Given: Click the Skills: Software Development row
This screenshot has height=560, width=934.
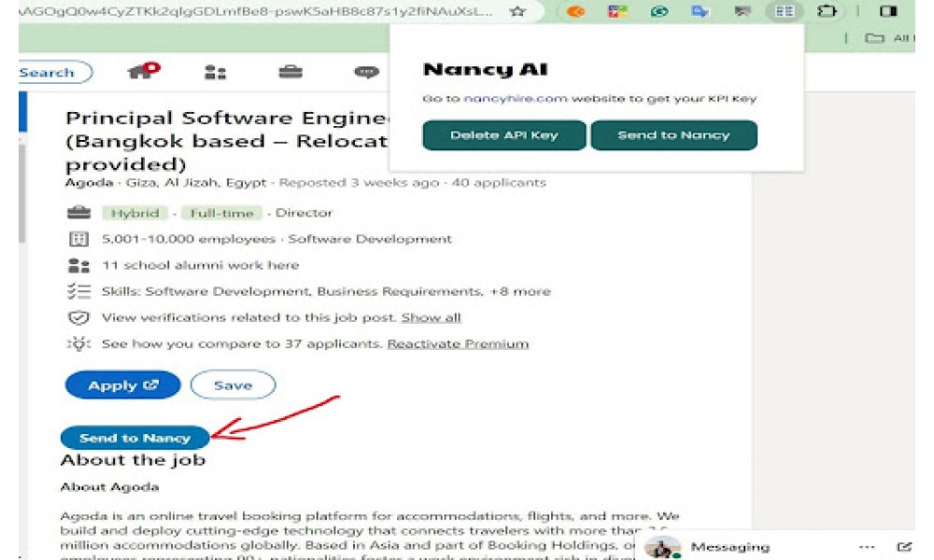Looking at the screenshot, I should 326,291.
